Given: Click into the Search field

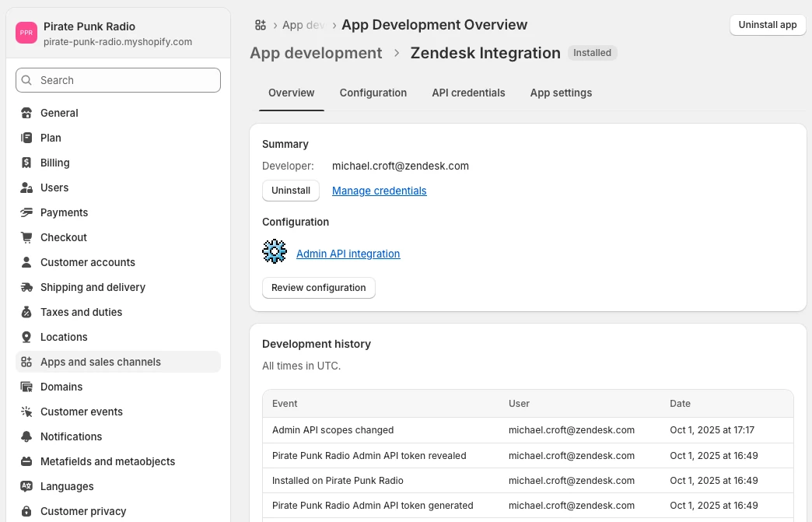Looking at the screenshot, I should [118, 80].
